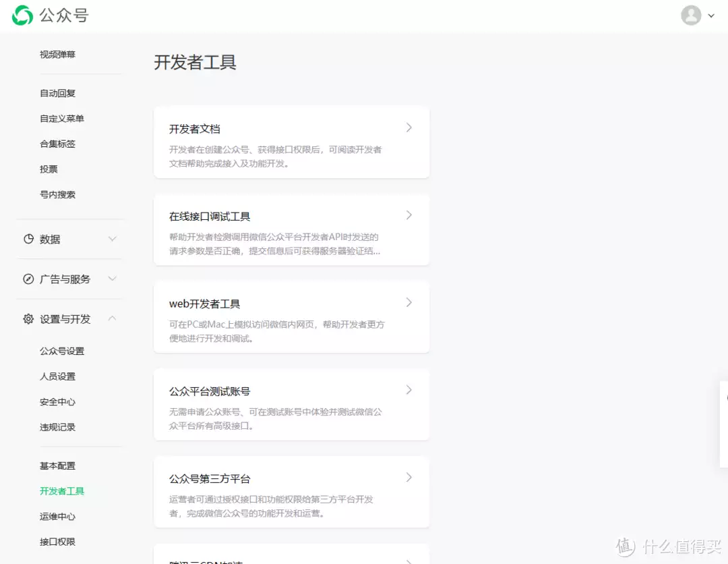
Task: Click the arrow on 公众号第三方平台 card
Action: 408,478
